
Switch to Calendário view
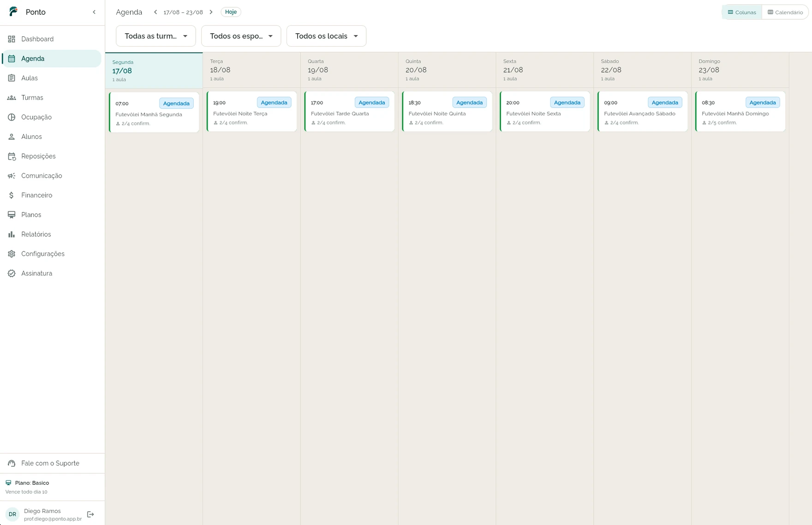[x=785, y=12]
